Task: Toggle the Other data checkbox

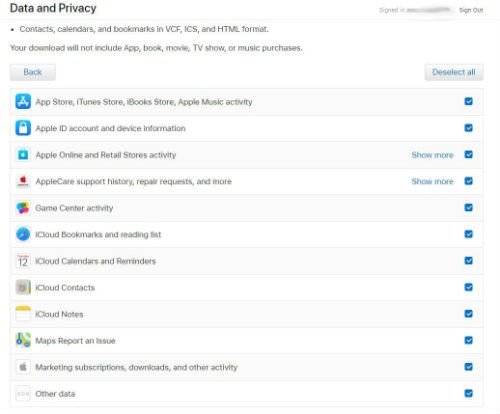Action: click(x=468, y=393)
